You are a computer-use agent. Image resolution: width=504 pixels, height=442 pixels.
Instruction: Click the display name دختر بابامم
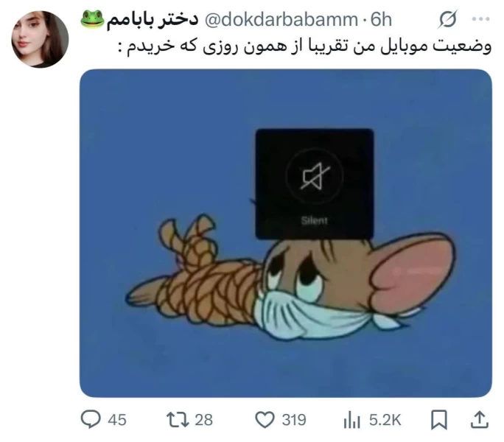tap(152, 20)
